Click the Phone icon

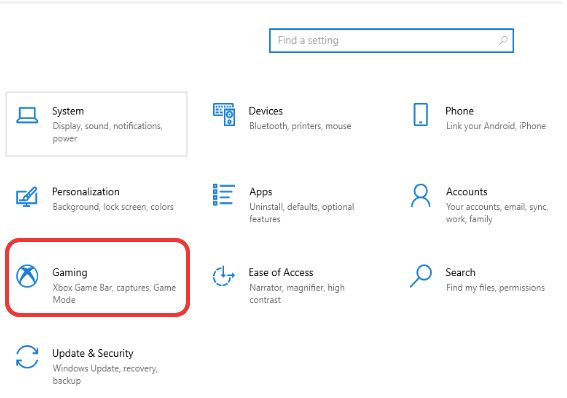pos(421,115)
